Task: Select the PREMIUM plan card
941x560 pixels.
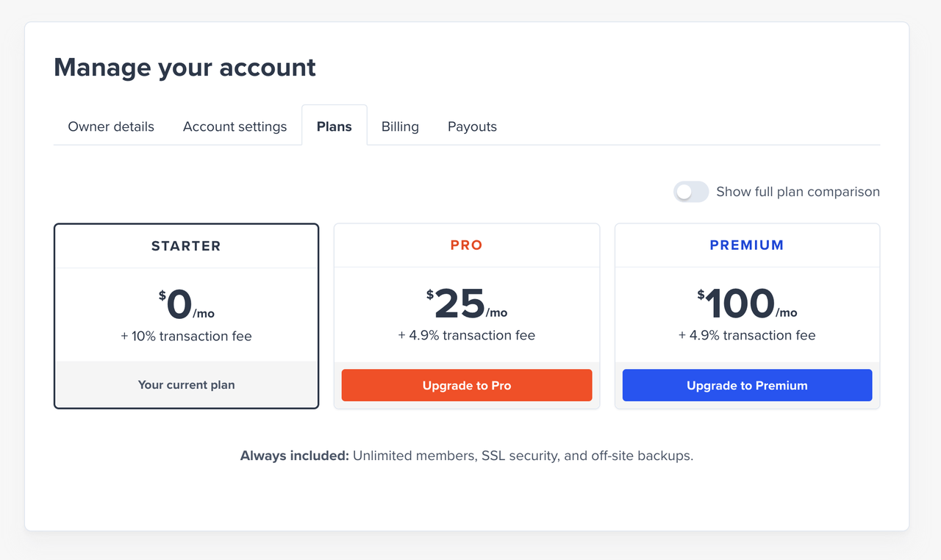Action: click(747, 316)
